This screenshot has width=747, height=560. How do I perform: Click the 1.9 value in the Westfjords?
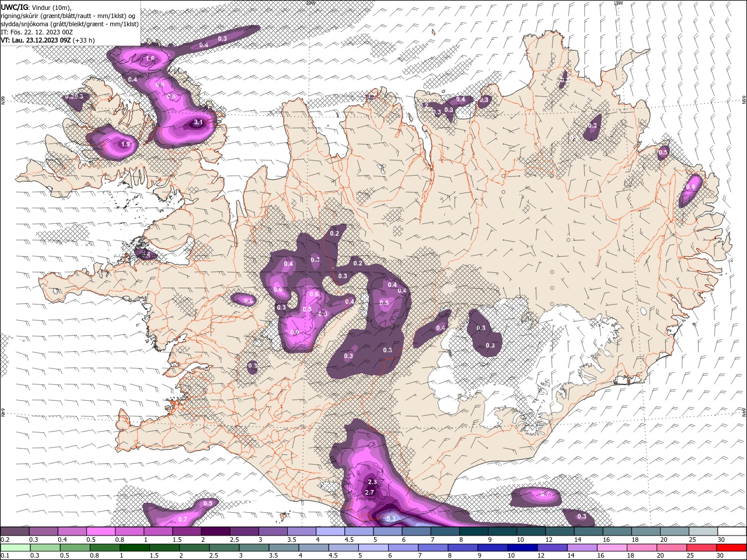(x=125, y=144)
